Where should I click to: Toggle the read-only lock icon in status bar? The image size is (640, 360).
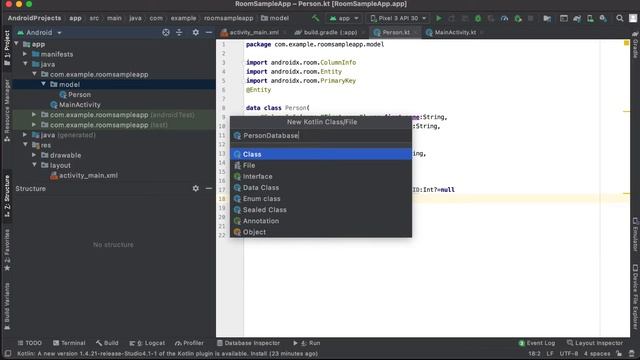click(x=619, y=353)
